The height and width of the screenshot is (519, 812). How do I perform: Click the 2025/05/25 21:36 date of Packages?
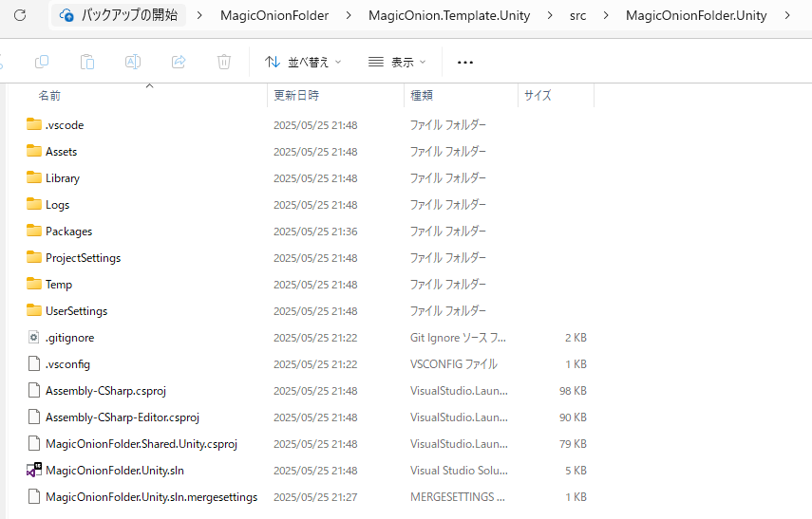click(x=315, y=232)
